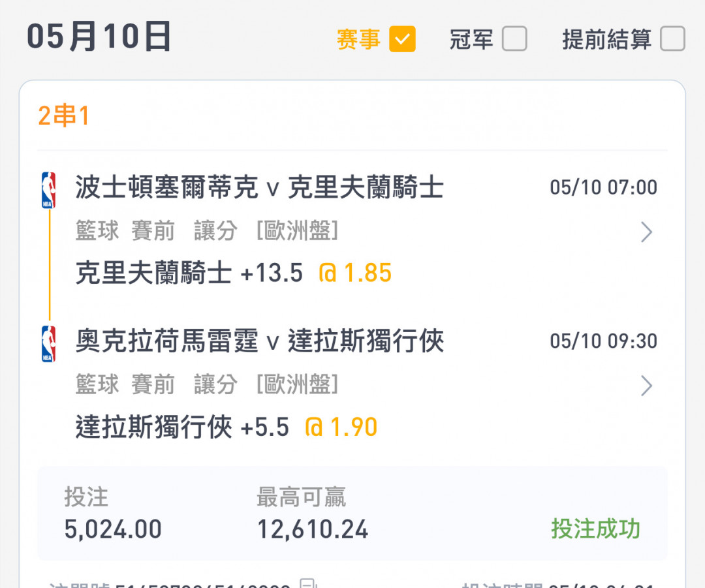
Task: Select stake amount 5,024.00
Action: 113,529
